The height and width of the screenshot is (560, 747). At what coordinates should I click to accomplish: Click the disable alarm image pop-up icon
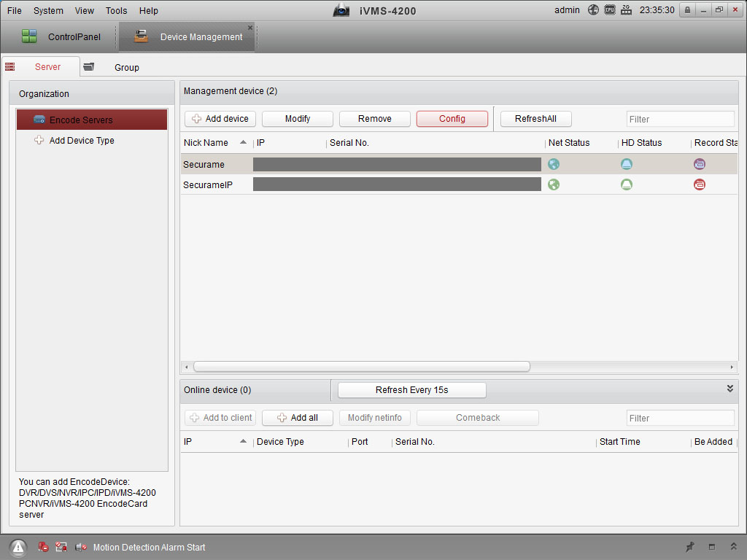61,547
